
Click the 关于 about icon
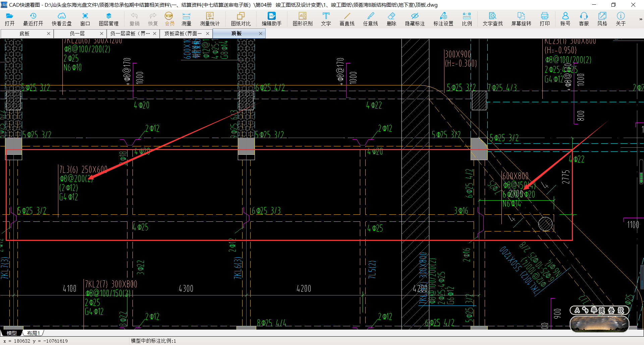pos(621,19)
